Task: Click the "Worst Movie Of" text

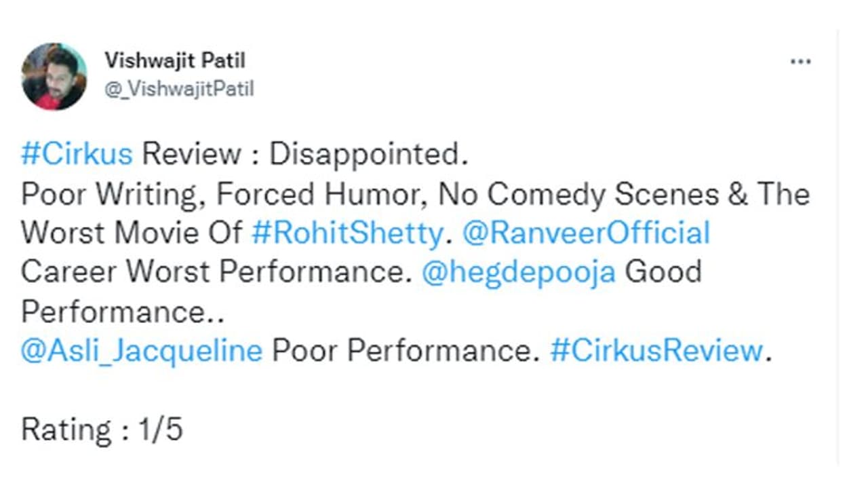Action: pyautogui.click(x=132, y=233)
